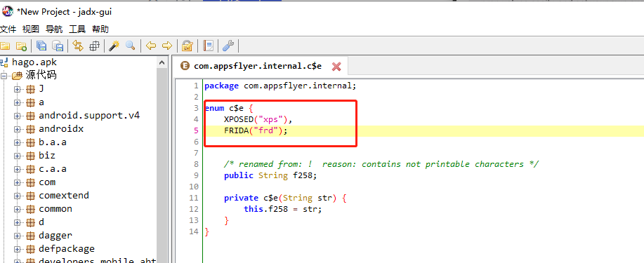This screenshot has width=644, height=263.
Task: Select hago.apk root in the tree
Action: click(x=34, y=62)
